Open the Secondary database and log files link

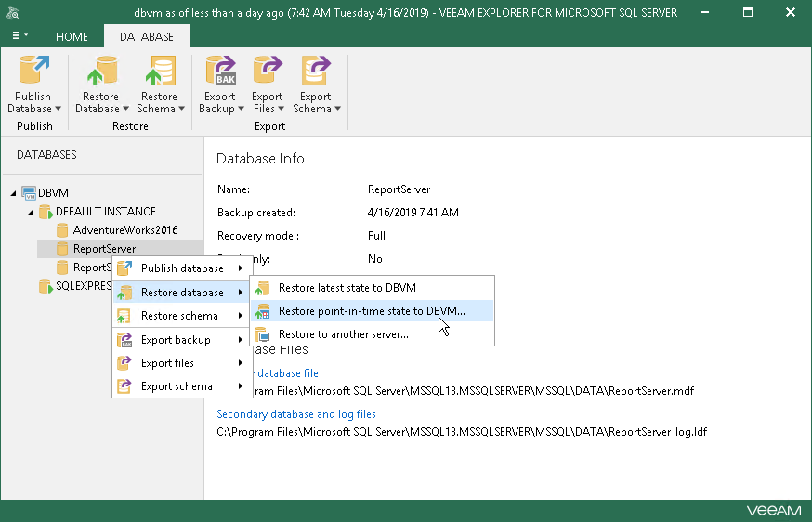(296, 414)
